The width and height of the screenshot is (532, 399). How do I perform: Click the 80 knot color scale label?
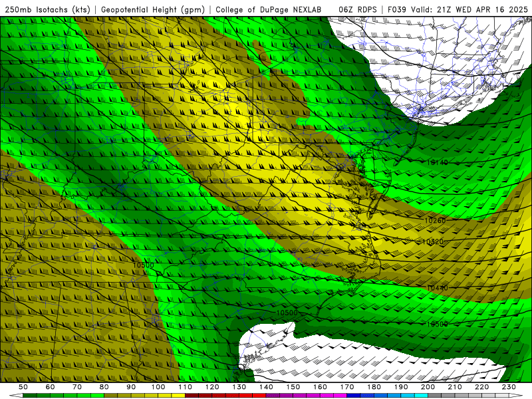pyautogui.click(x=104, y=387)
